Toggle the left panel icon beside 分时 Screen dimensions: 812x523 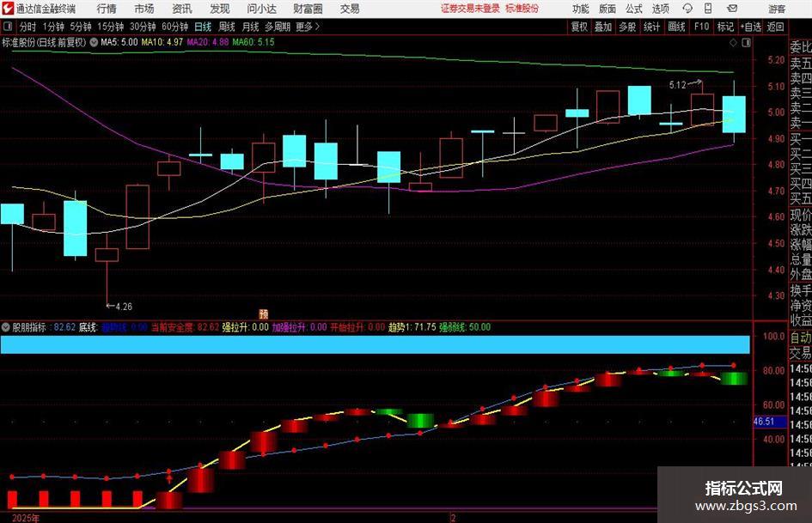point(7,27)
